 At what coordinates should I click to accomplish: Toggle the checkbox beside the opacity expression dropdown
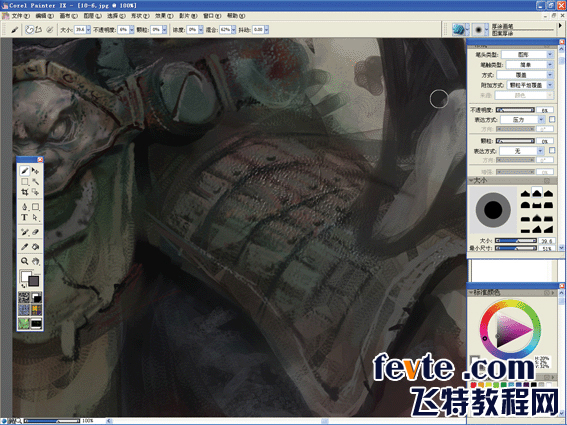(552, 119)
